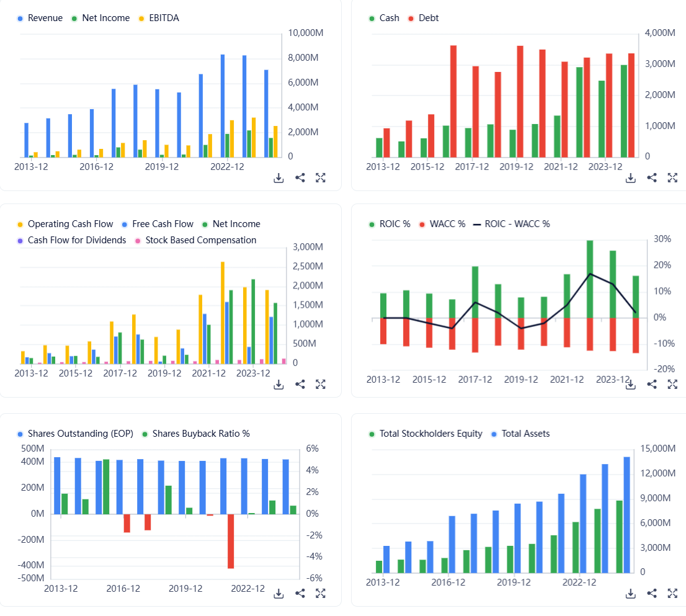The width and height of the screenshot is (686, 616).
Task: Expand Shares Outstanding chart to fullscreen
Action: click(321, 593)
